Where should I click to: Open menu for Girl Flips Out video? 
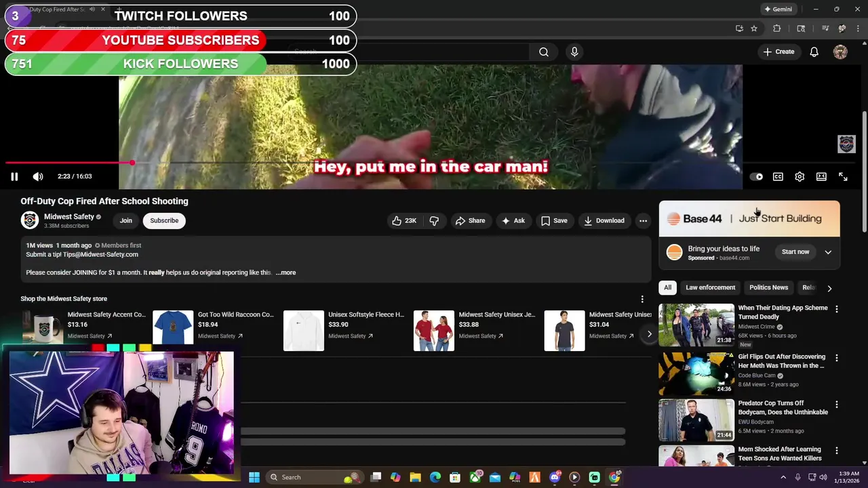pyautogui.click(x=836, y=358)
